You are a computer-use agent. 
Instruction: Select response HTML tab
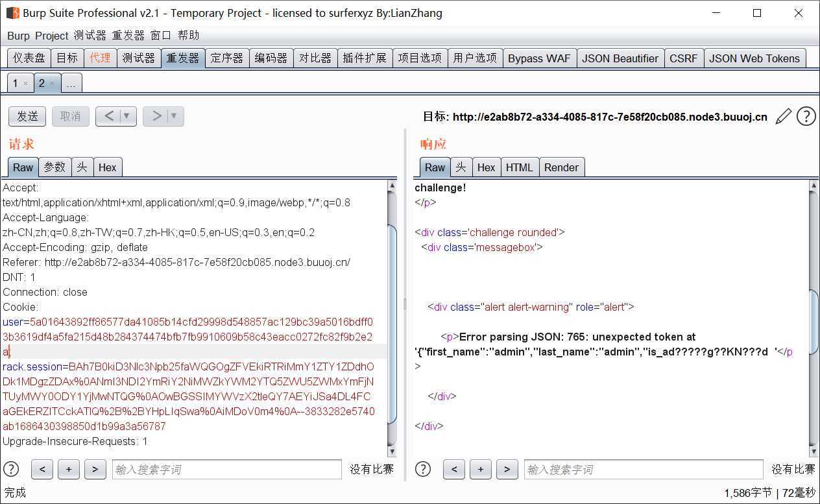pyautogui.click(x=520, y=167)
